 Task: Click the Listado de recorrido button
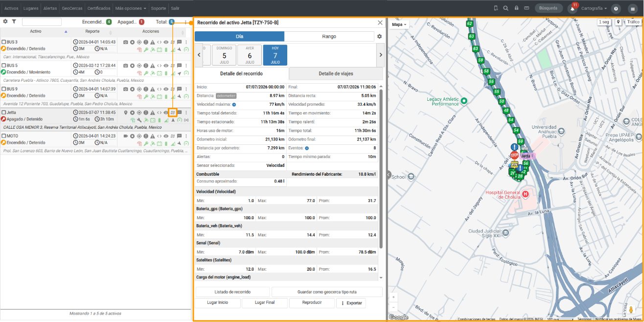click(232, 292)
